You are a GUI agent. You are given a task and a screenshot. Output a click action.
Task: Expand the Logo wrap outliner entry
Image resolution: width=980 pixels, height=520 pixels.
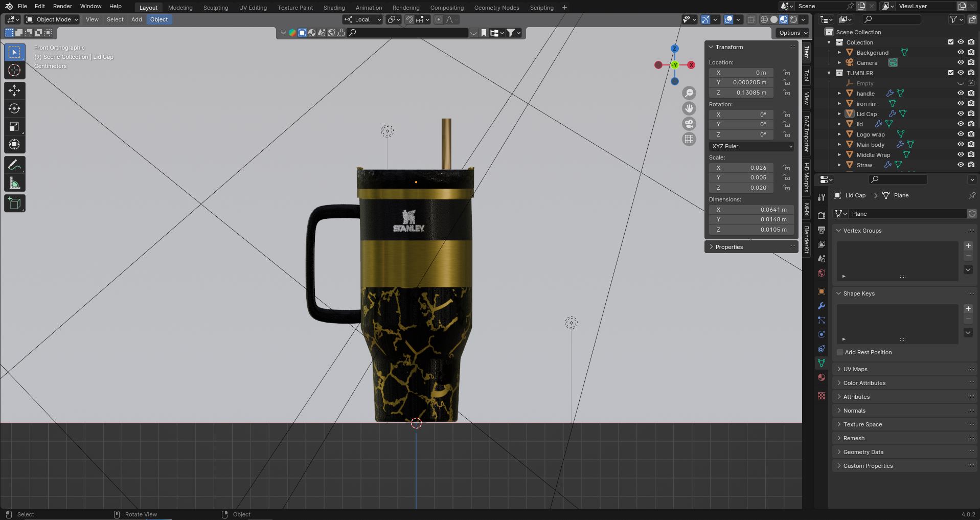tap(840, 134)
